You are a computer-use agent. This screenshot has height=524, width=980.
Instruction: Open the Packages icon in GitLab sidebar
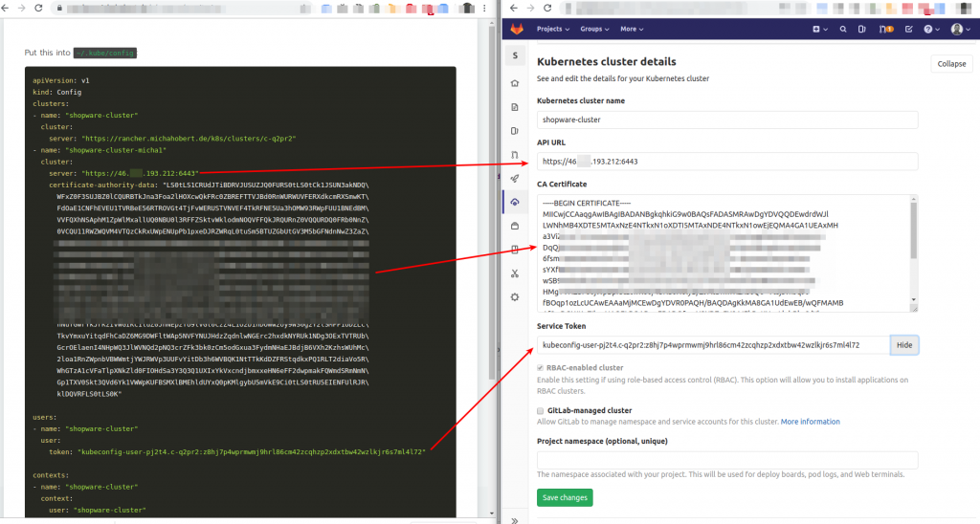point(515,226)
